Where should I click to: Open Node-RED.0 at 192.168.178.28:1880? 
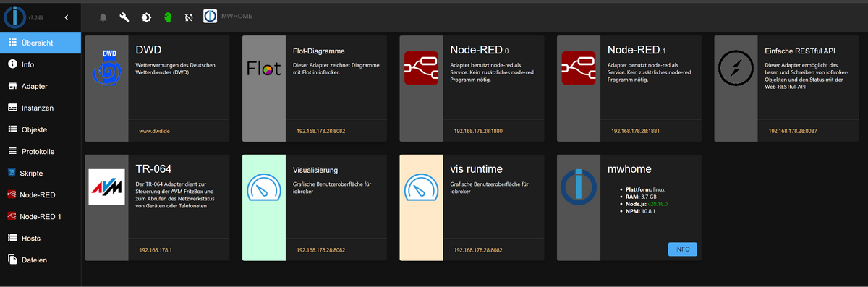478,132
